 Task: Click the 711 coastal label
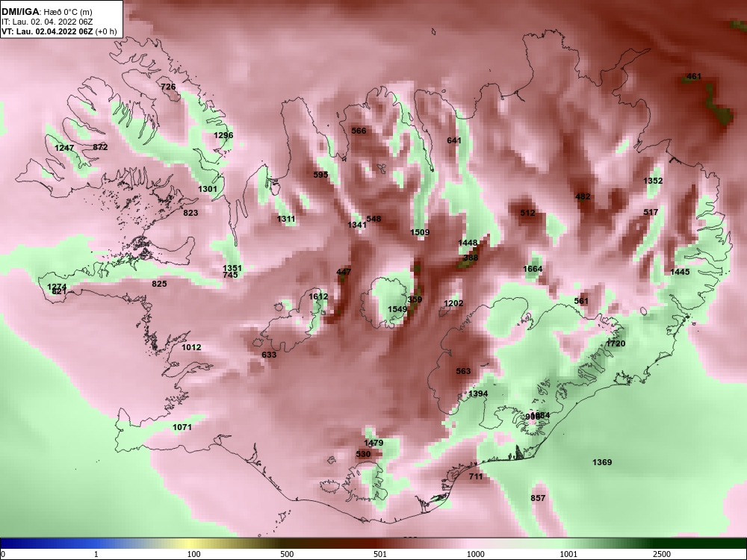point(476,476)
